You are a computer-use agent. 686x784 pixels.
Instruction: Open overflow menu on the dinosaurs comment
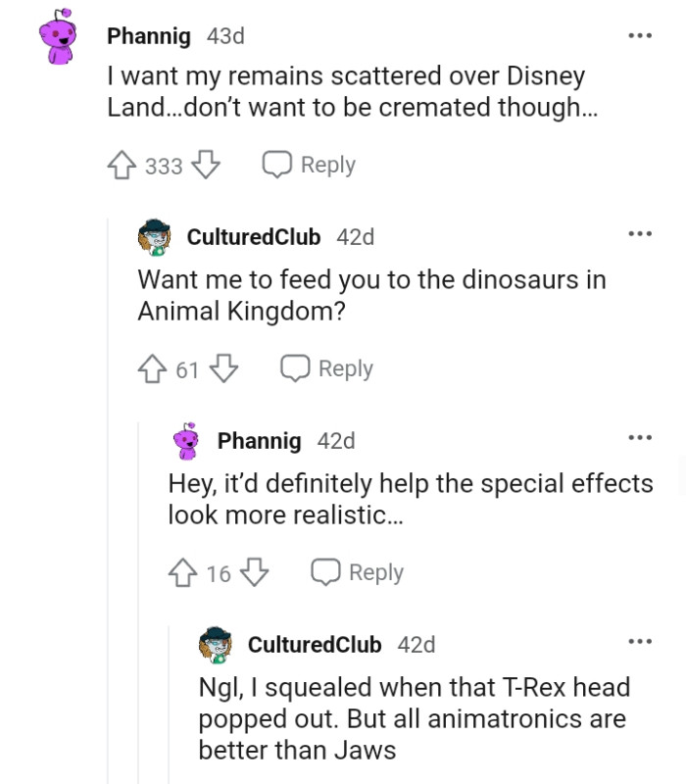point(639,233)
